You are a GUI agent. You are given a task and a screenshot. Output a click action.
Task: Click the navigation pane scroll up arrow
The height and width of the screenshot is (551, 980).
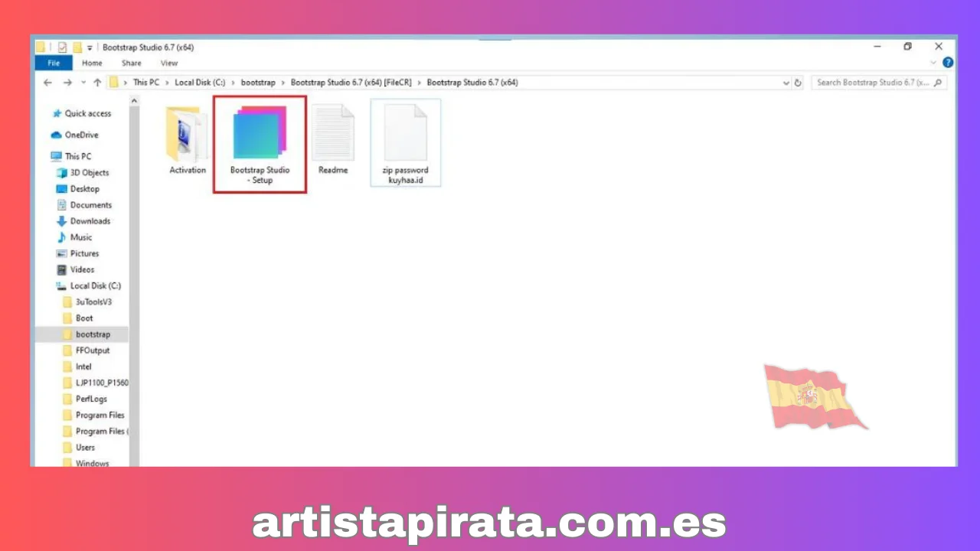click(x=135, y=100)
